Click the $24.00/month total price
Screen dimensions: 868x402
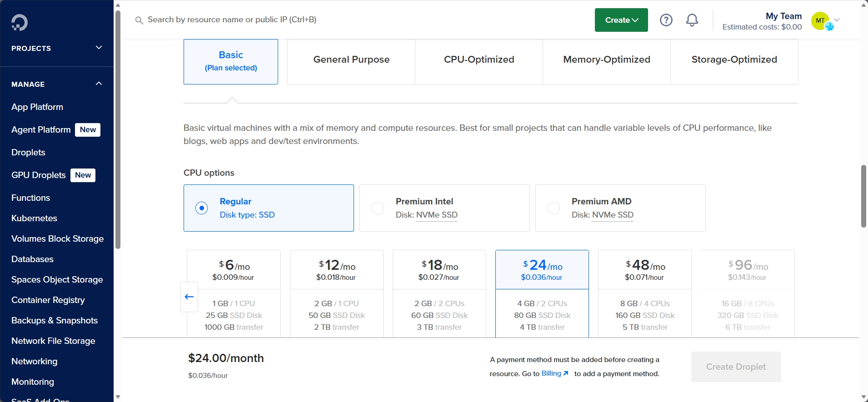click(x=226, y=358)
